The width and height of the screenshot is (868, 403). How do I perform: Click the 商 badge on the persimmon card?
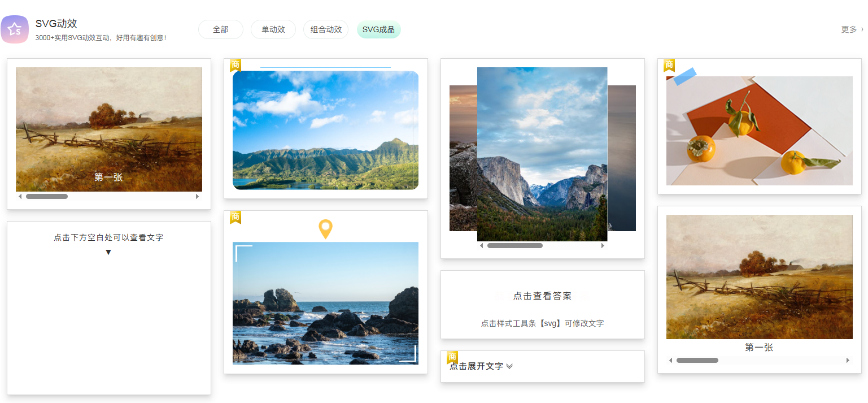pyautogui.click(x=669, y=65)
